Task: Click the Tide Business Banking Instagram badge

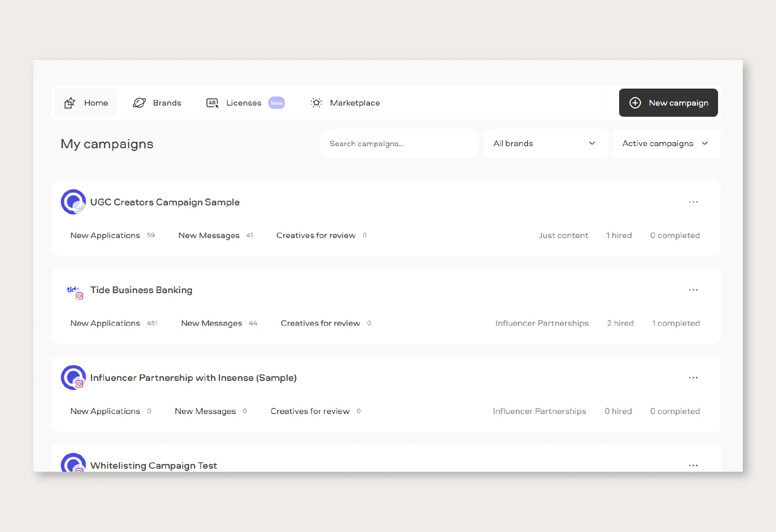Action: coord(79,296)
